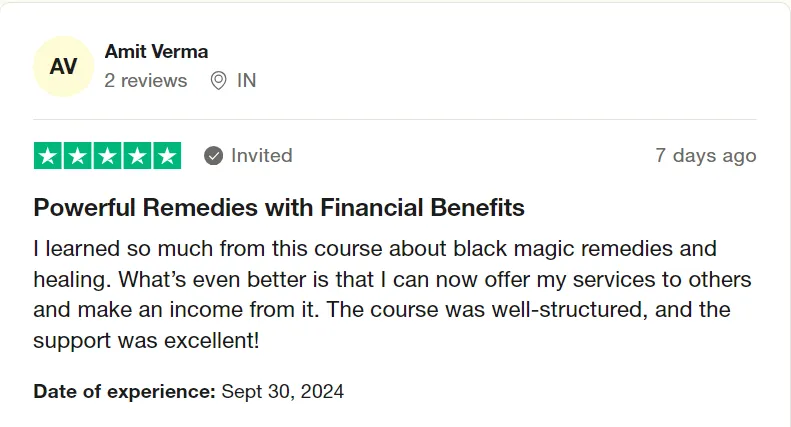Click the Sept 30, 2024 date
The width and height of the screenshot is (791, 427).
pyautogui.click(x=282, y=392)
